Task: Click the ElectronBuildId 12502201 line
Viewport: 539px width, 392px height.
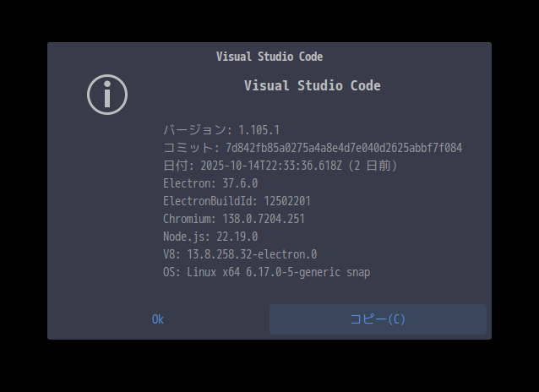Action: click(237, 201)
